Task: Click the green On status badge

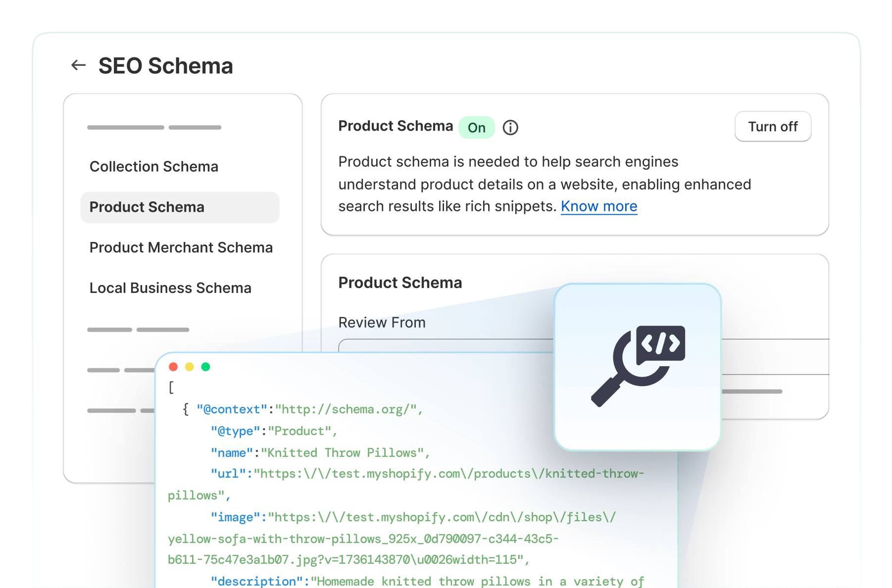Action: point(477,128)
